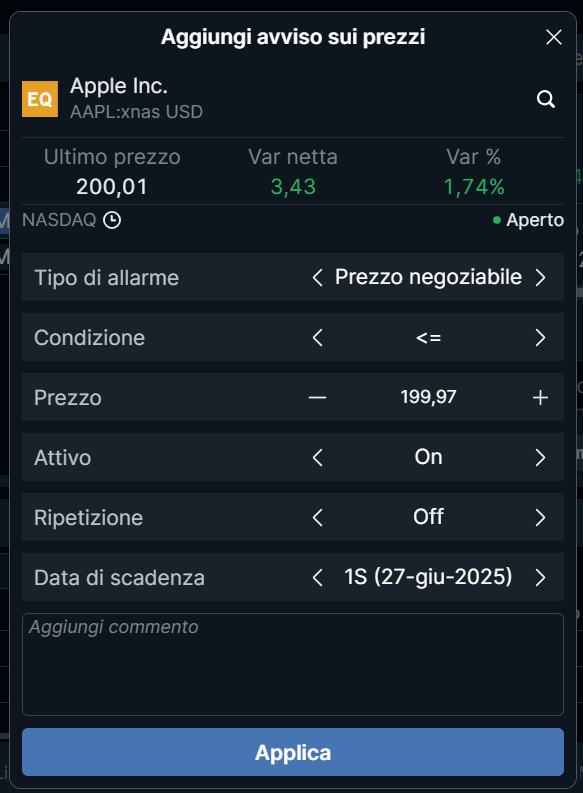
Task: Click the Apple Inc. instrument name
Action: [x=119, y=86]
